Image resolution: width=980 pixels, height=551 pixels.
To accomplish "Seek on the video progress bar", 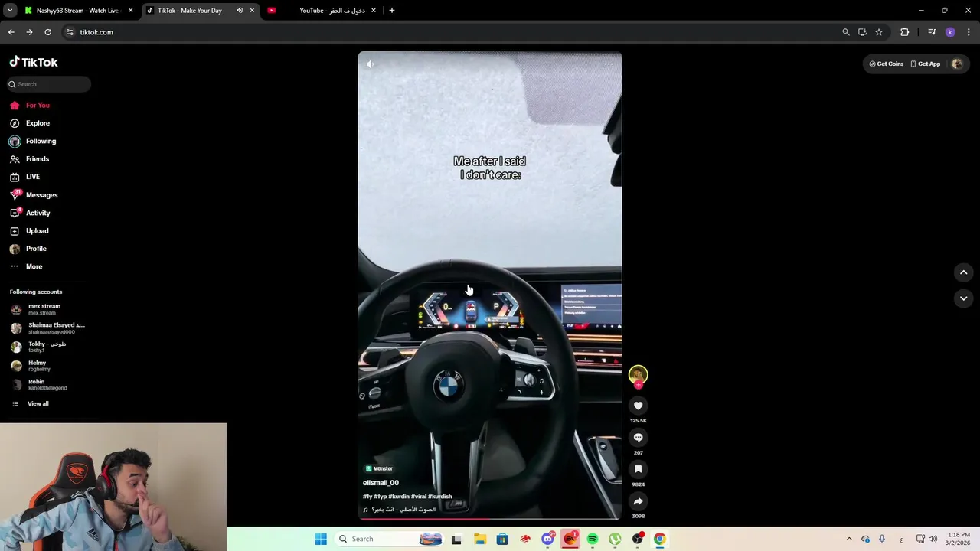I will [490, 519].
